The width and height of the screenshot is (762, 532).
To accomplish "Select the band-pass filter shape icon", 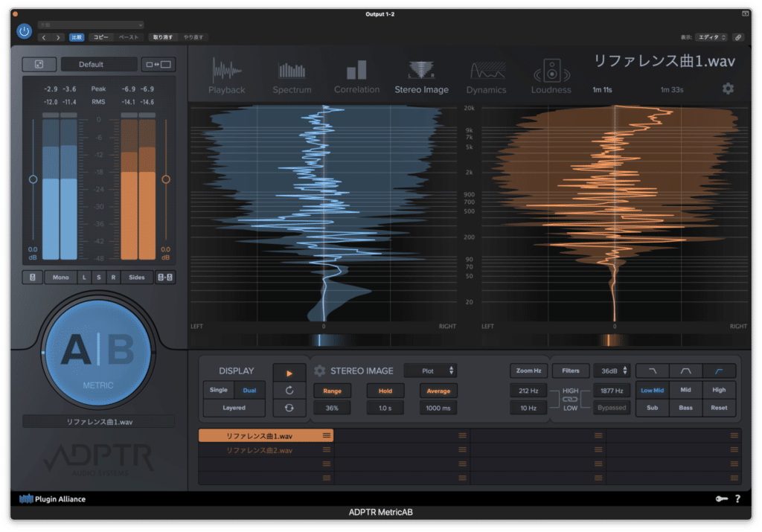I will tap(685, 371).
